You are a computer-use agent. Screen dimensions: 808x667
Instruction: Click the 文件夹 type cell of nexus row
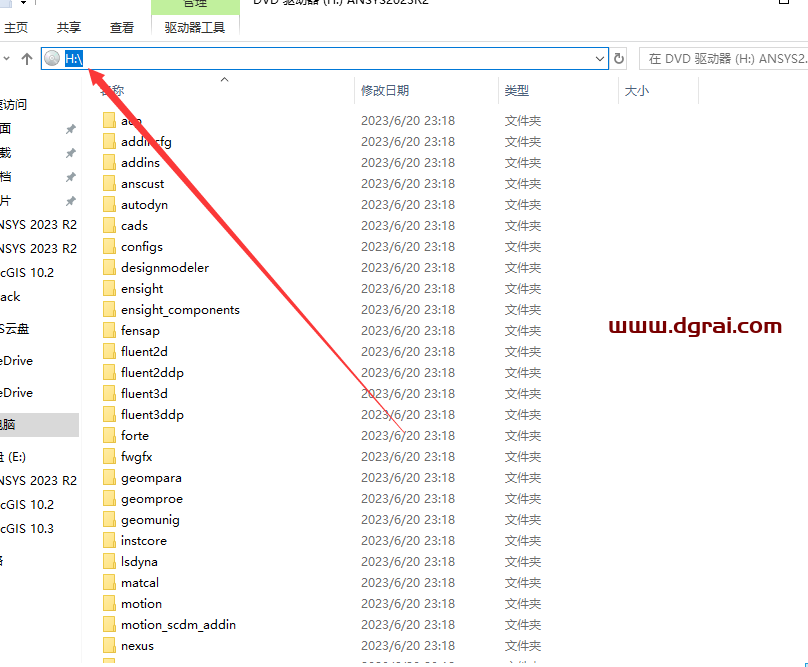coord(523,646)
